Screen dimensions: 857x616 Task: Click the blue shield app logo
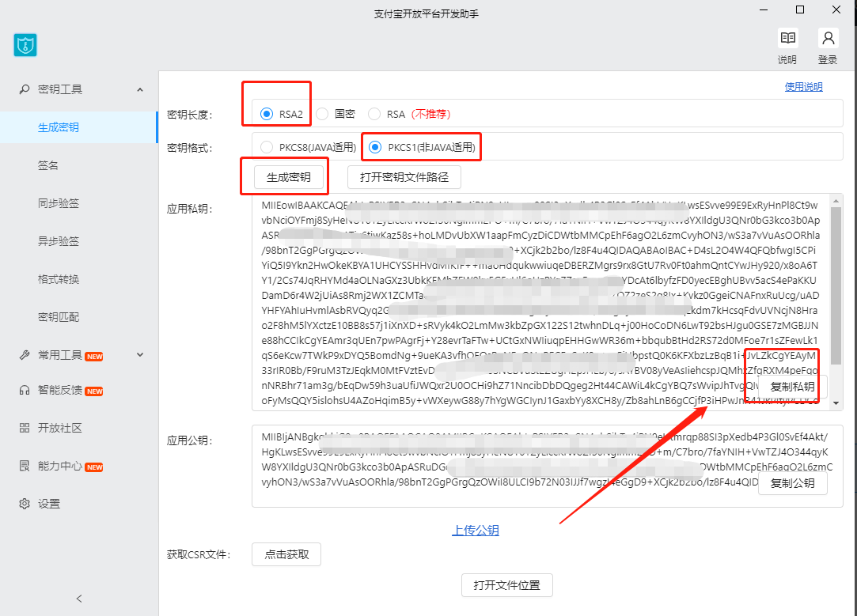[25, 45]
